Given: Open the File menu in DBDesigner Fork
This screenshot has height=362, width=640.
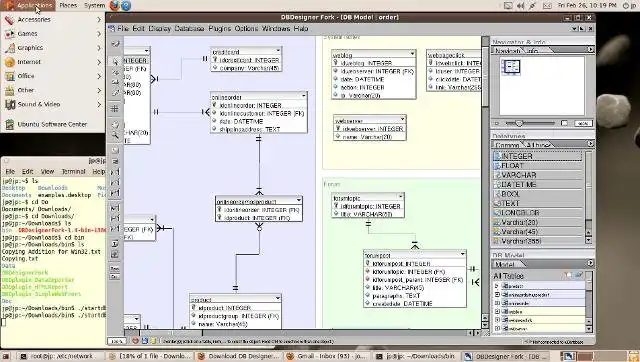Looking at the screenshot, I should [x=123, y=29].
